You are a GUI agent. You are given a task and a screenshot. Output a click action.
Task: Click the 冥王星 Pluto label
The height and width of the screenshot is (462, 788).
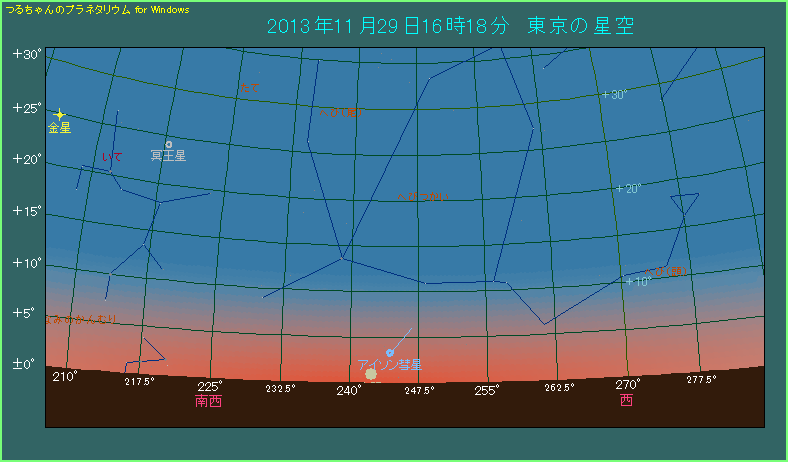pyautogui.click(x=168, y=156)
